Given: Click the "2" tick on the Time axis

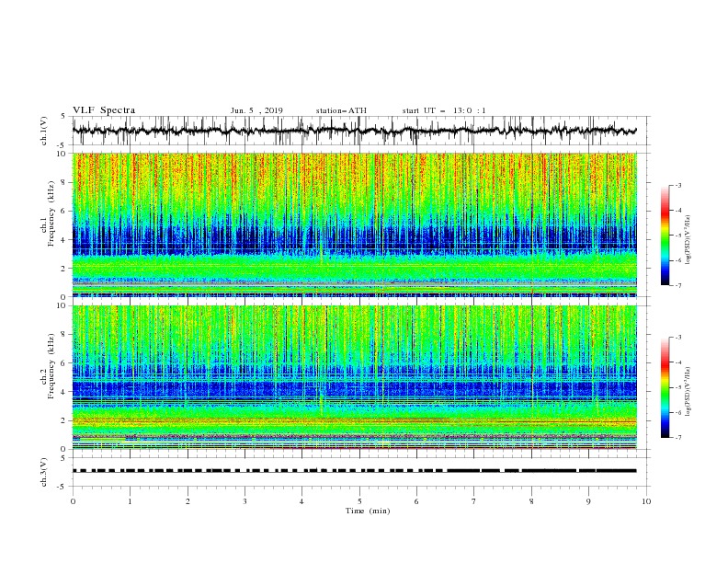Looking at the screenshot, I should pos(188,501).
